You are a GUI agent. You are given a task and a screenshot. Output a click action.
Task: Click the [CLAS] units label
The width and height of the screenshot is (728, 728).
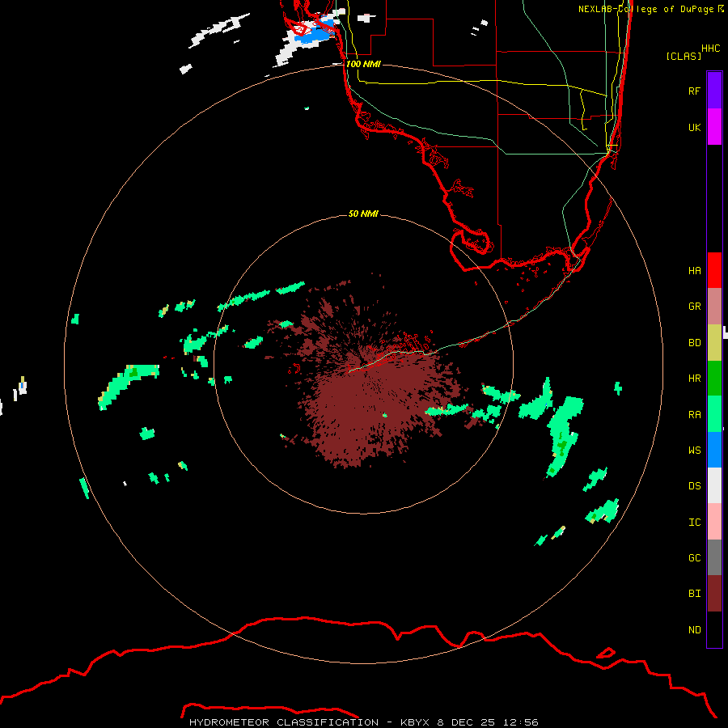(x=684, y=56)
